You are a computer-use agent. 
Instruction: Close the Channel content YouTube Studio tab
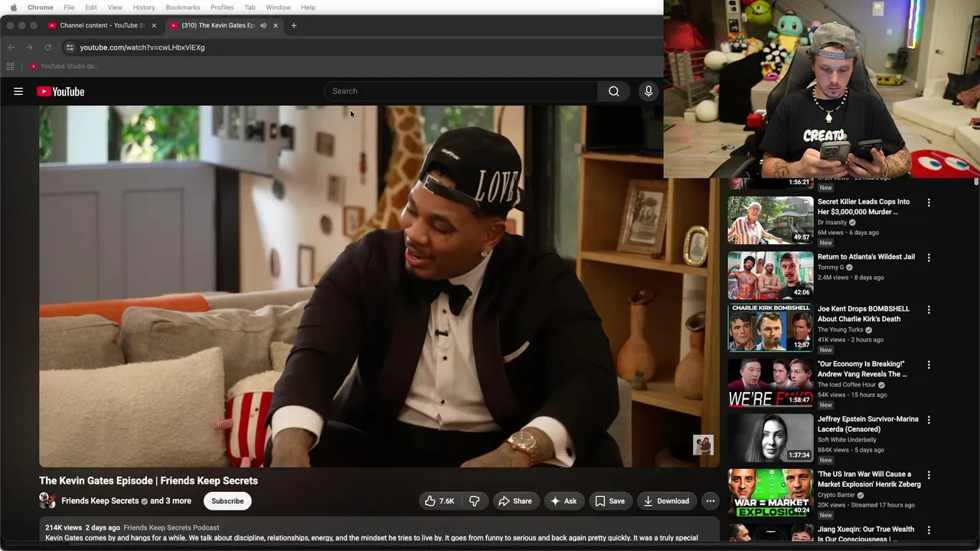point(154,25)
